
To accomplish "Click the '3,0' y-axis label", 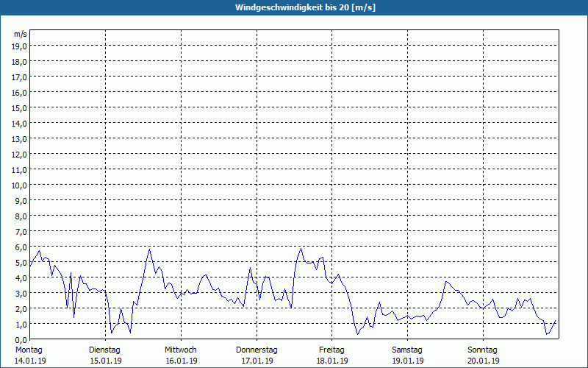I will coord(21,294).
